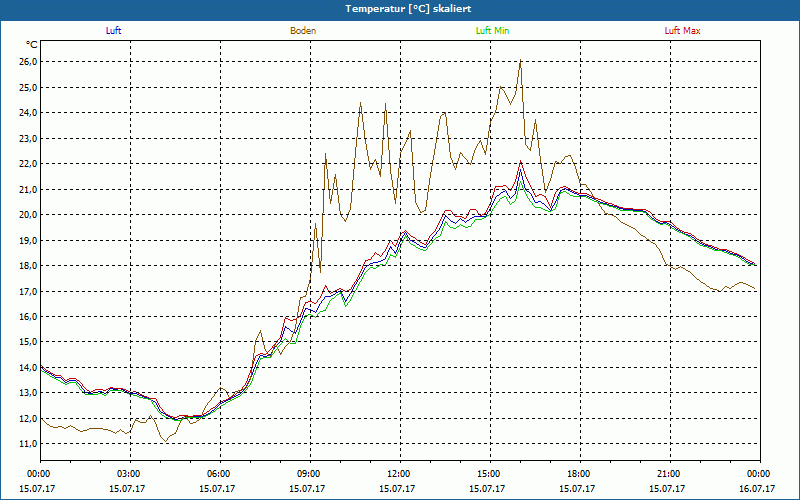Click the 13,0 value on temperature axis
Viewport: 800px width, 500px height.
(x=28, y=393)
